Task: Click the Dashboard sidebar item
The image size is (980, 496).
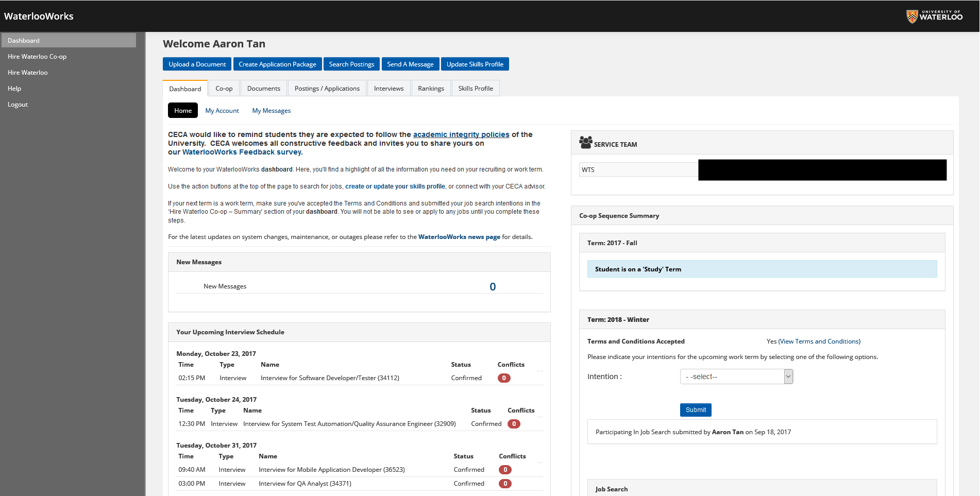Action: pyautogui.click(x=69, y=40)
